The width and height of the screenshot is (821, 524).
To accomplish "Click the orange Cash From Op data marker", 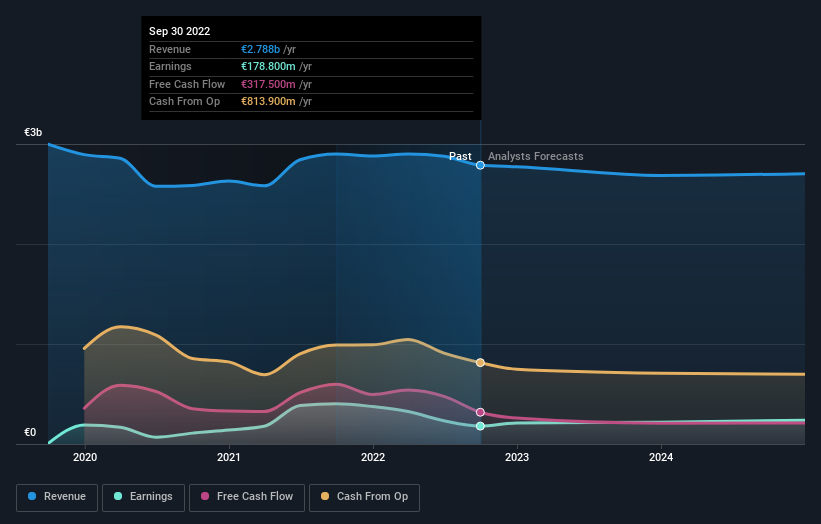I will (480, 363).
